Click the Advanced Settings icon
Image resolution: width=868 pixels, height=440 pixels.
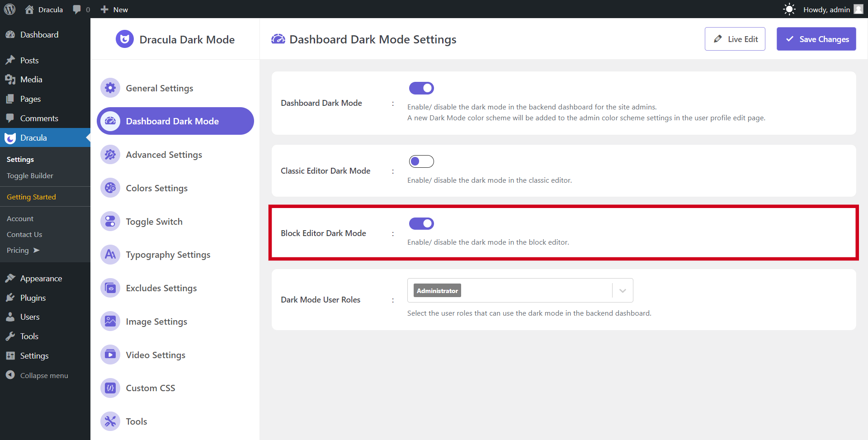coord(110,155)
